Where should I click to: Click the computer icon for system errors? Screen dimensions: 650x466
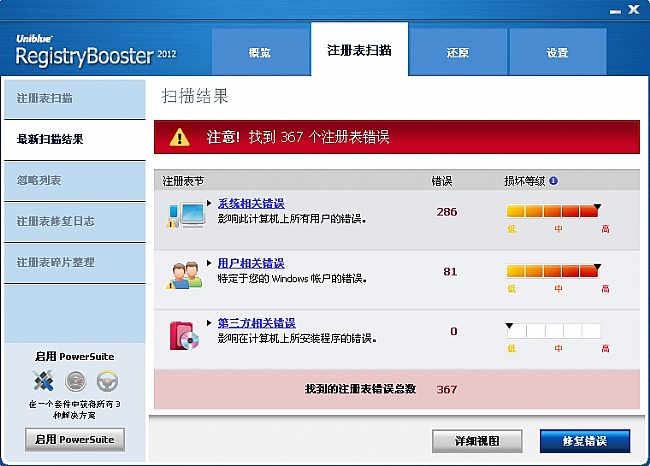point(187,215)
